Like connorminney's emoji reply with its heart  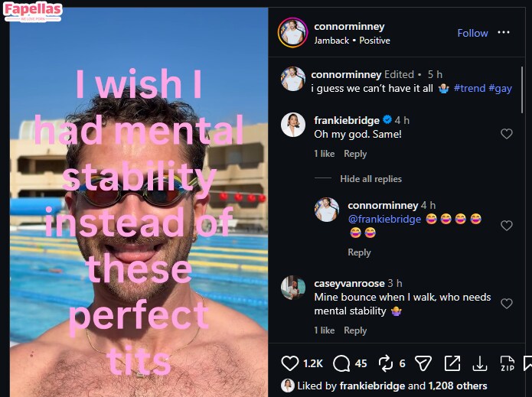pos(506,226)
